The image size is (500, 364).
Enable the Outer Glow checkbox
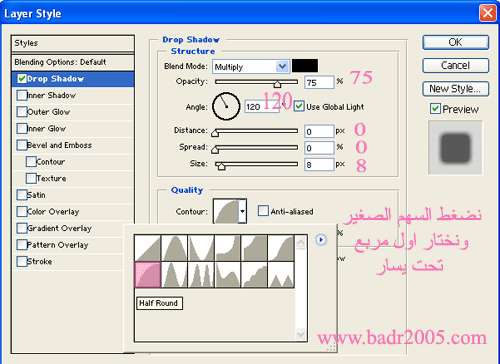(22, 112)
